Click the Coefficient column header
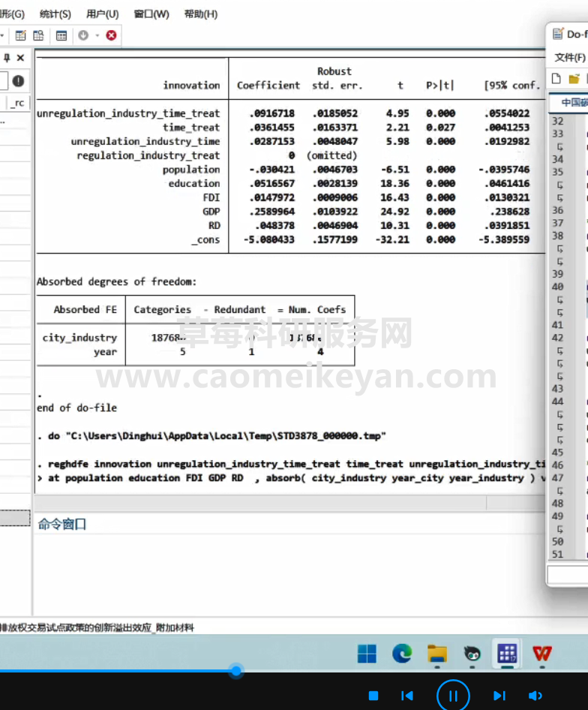588x710 pixels. pyautogui.click(x=268, y=85)
